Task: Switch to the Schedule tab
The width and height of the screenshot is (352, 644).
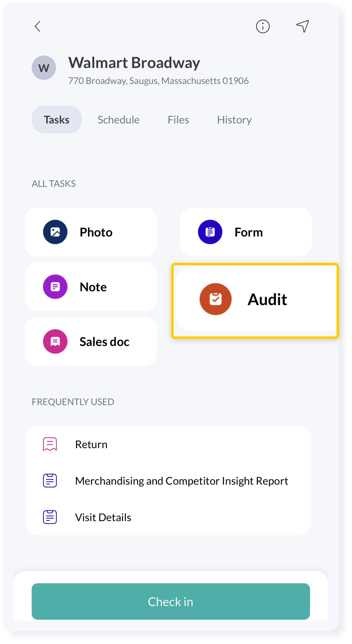Action: [x=119, y=120]
